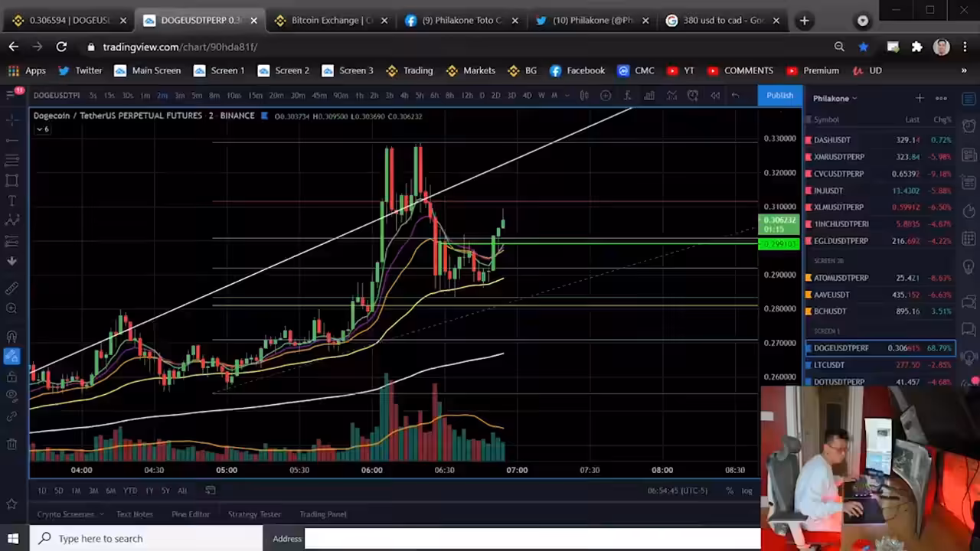Open the Indicators fx icon

click(x=627, y=96)
